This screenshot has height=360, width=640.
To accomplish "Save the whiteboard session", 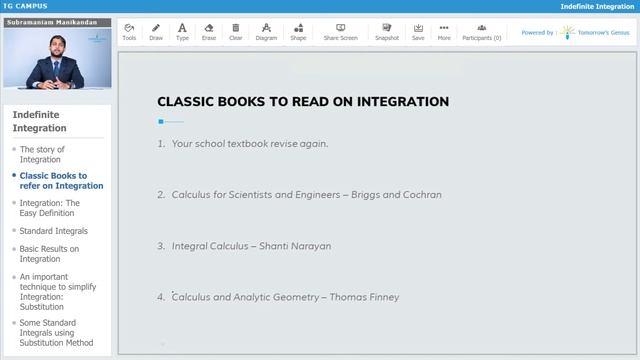I will click(418, 32).
